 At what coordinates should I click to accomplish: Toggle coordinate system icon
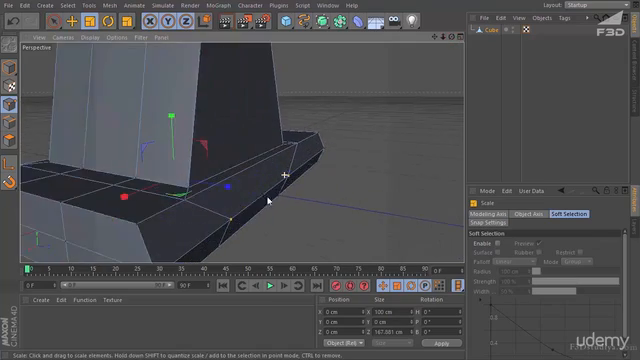coord(204,21)
